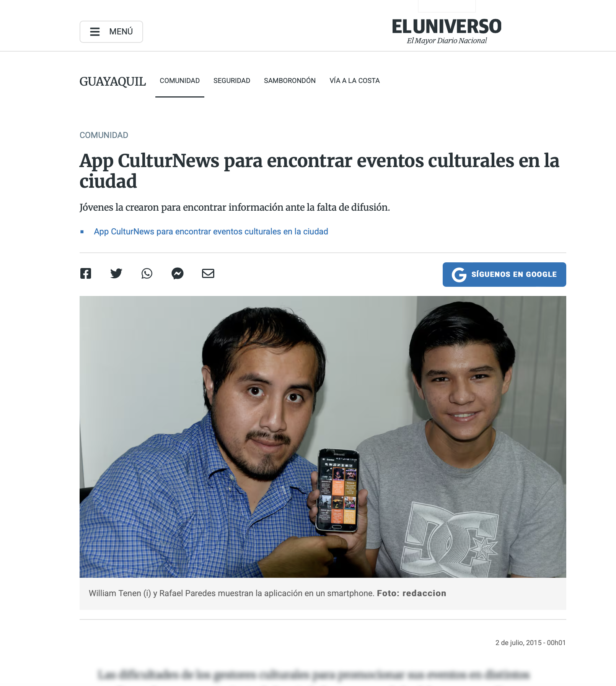Click the Comunidad category label above headline

(104, 135)
